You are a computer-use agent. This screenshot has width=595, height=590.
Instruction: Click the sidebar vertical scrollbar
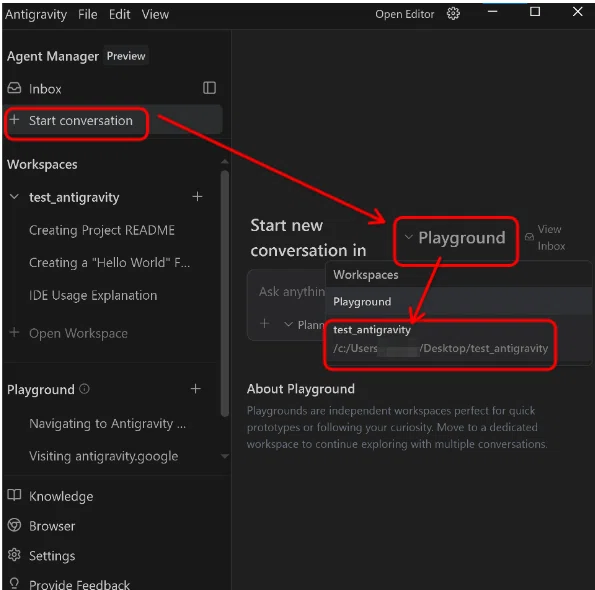225,294
